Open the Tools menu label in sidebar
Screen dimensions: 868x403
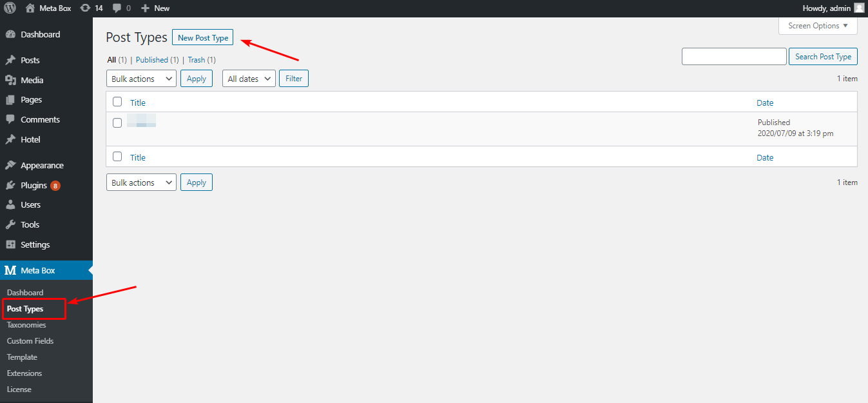coord(30,224)
